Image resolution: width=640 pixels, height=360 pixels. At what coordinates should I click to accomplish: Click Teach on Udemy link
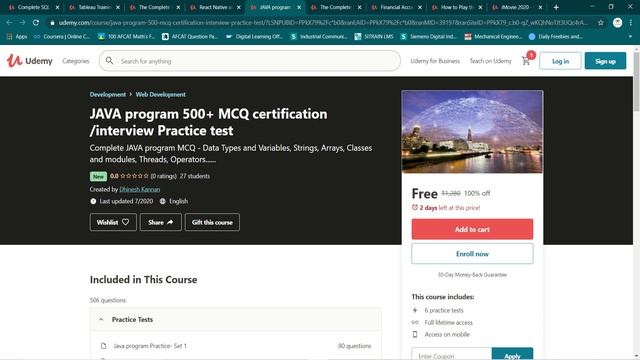490,61
